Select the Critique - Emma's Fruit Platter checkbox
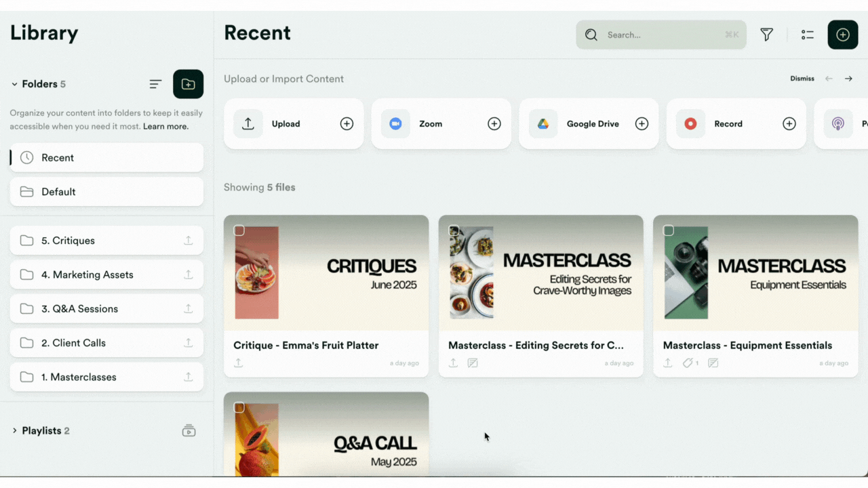868x488 pixels. [x=239, y=230]
